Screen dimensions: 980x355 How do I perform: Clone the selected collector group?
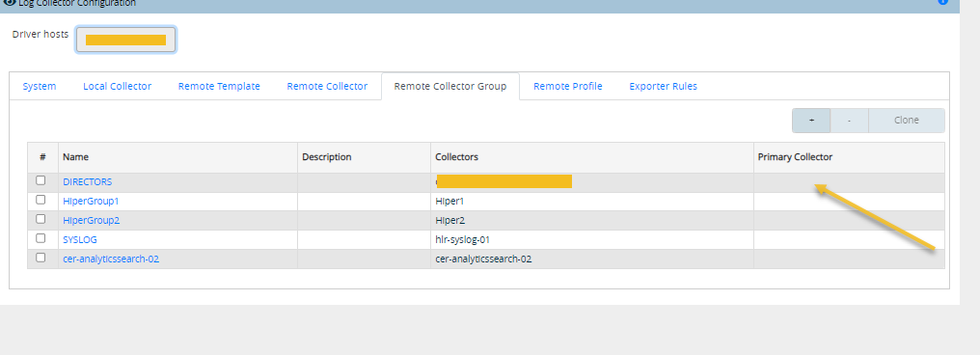[x=907, y=121]
